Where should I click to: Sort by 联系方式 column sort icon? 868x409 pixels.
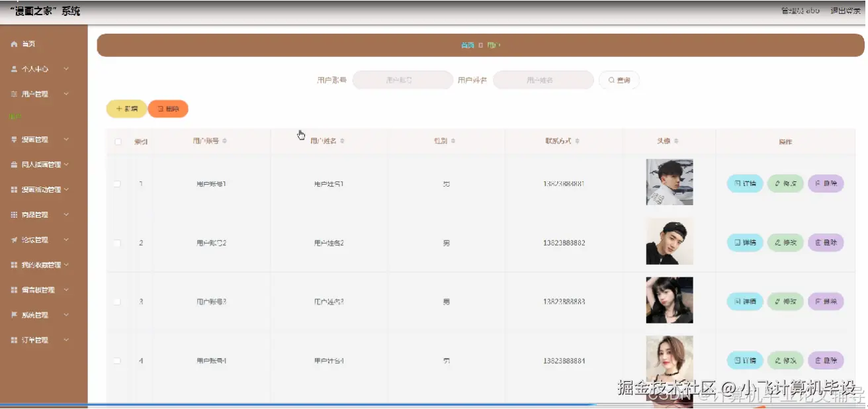pyautogui.click(x=577, y=141)
